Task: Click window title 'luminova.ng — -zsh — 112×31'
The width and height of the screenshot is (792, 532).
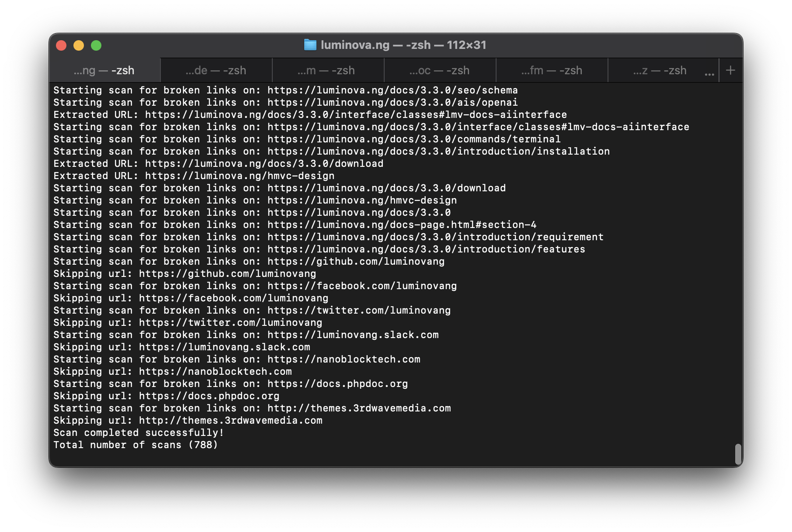Action: (403, 45)
